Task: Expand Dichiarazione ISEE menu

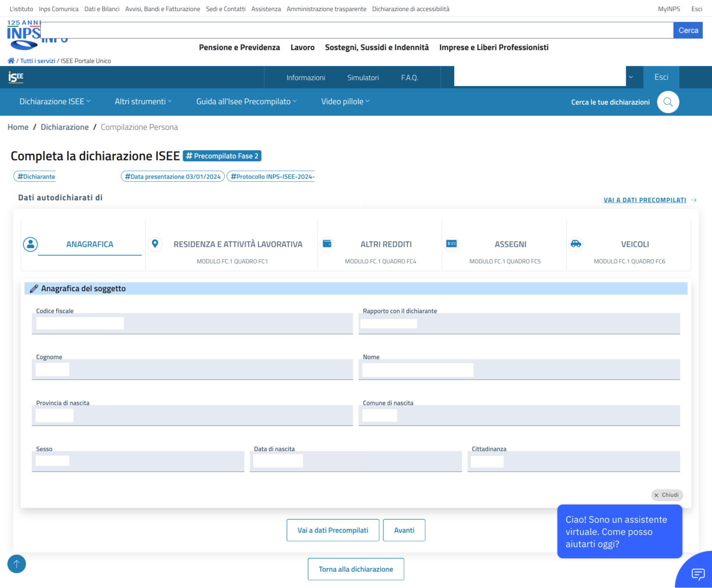Action: click(55, 102)
